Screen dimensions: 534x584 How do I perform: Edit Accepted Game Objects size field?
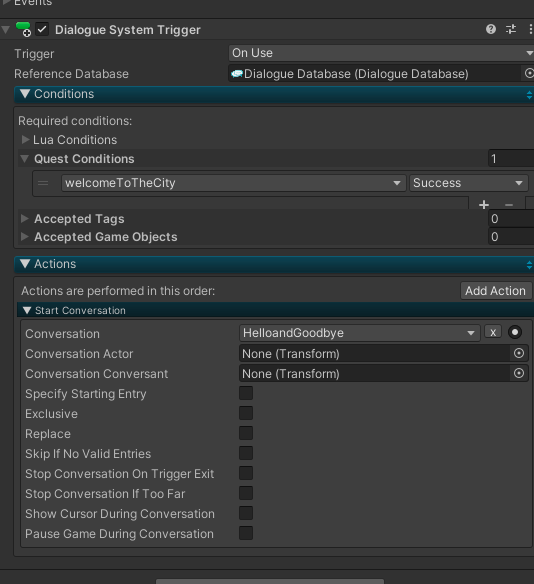point(511,237)
